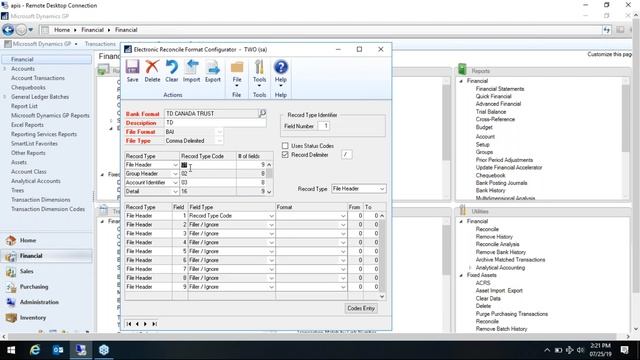Open Financial Statements report
This screenshot has width=640, height=360.
(500, 89)
